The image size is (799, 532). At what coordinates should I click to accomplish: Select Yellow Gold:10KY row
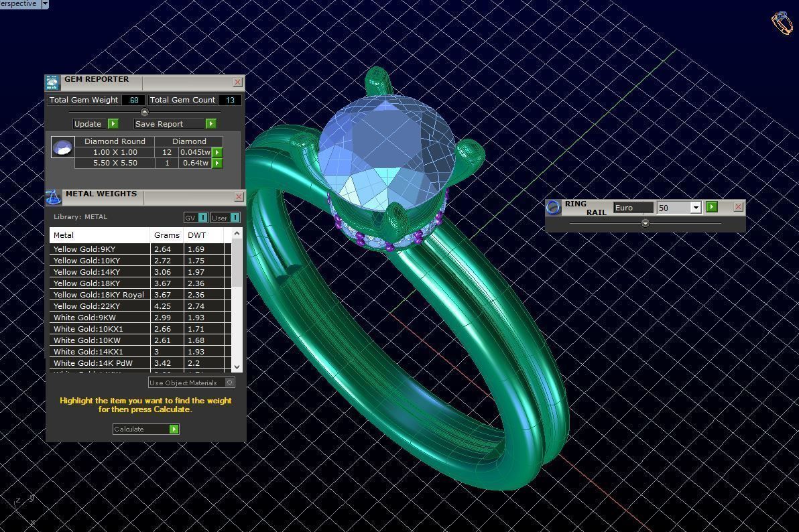[x=140, y=261]
